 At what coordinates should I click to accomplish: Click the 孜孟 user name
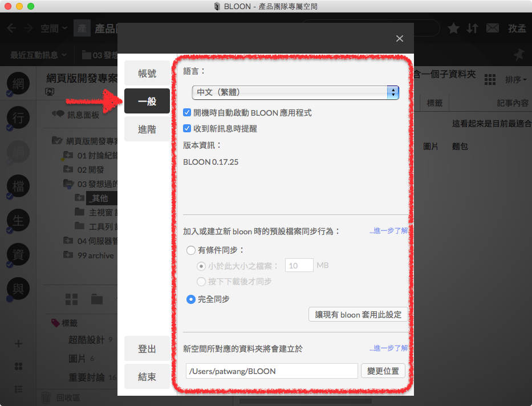(517, 29)
